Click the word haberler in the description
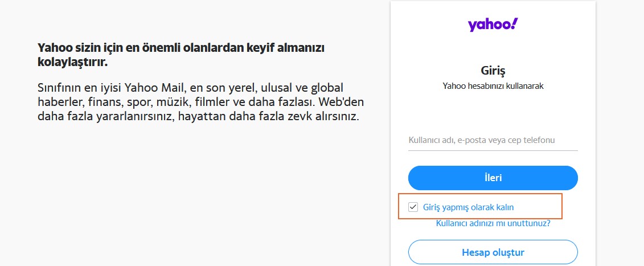 60,102
